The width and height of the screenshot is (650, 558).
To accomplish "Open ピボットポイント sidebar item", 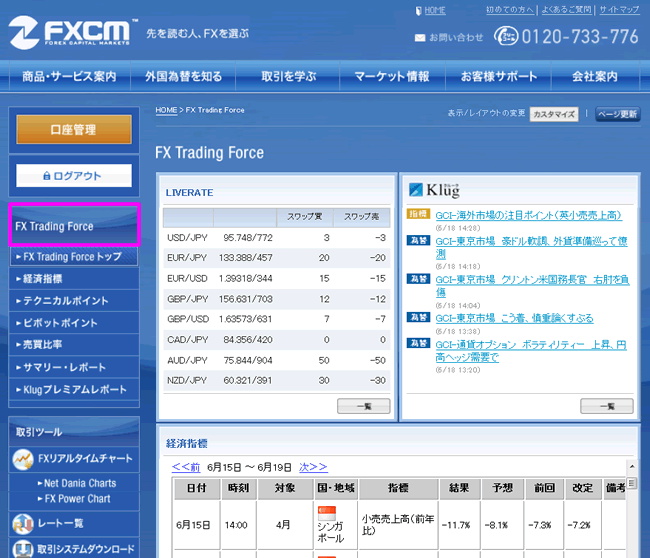I will click(74, 323).
